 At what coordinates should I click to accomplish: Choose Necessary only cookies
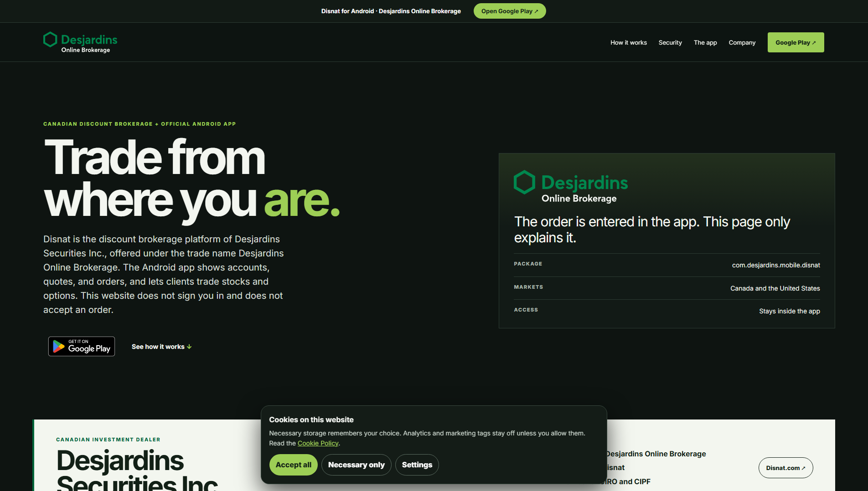point(356,465)
